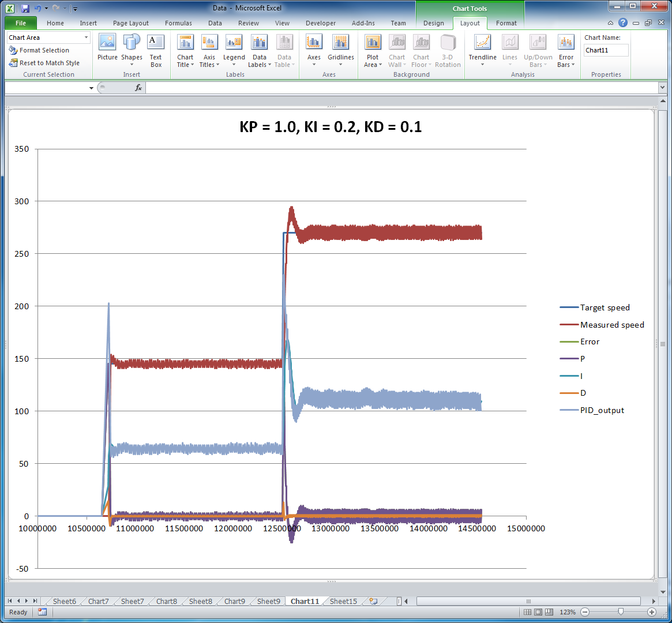
Task: Expand the formula bar
Action: point(662,88)
